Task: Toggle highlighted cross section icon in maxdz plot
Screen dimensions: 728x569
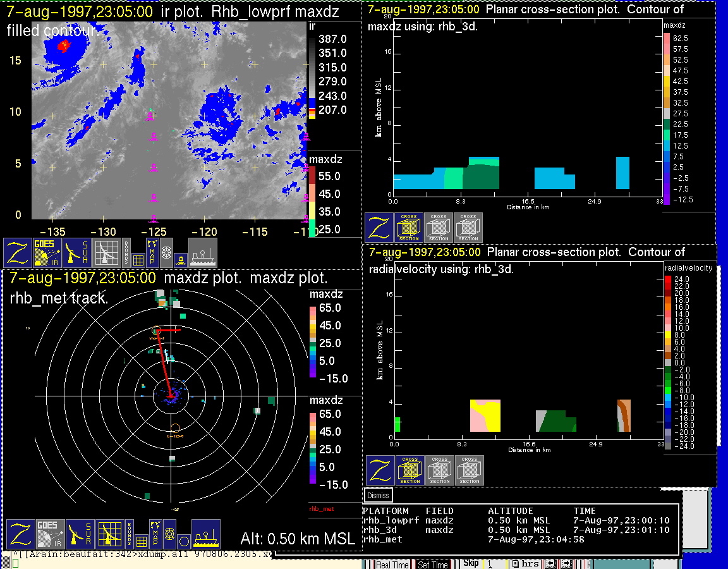Action: tap(409, 228)
